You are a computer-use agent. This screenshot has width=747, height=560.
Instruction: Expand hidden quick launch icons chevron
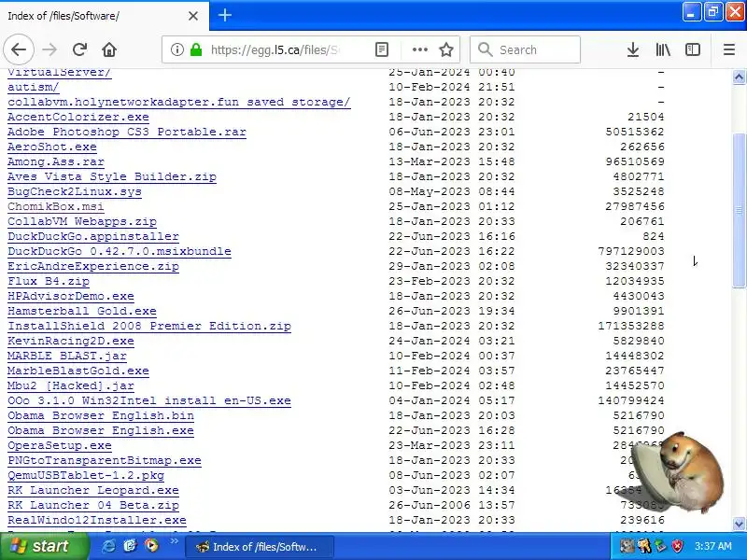click(x=174, y=541)
